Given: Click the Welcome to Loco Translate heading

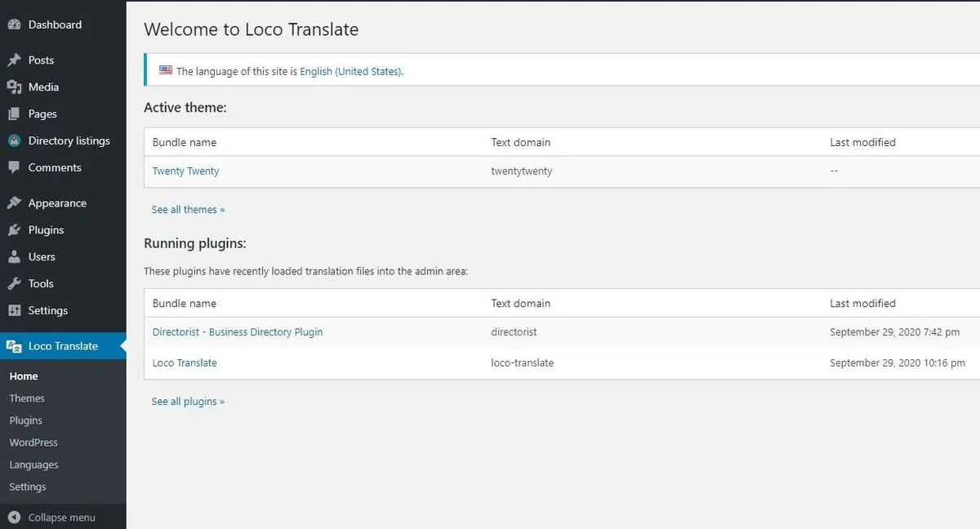Looking at the screenshot, I should [x=252, y=30].
